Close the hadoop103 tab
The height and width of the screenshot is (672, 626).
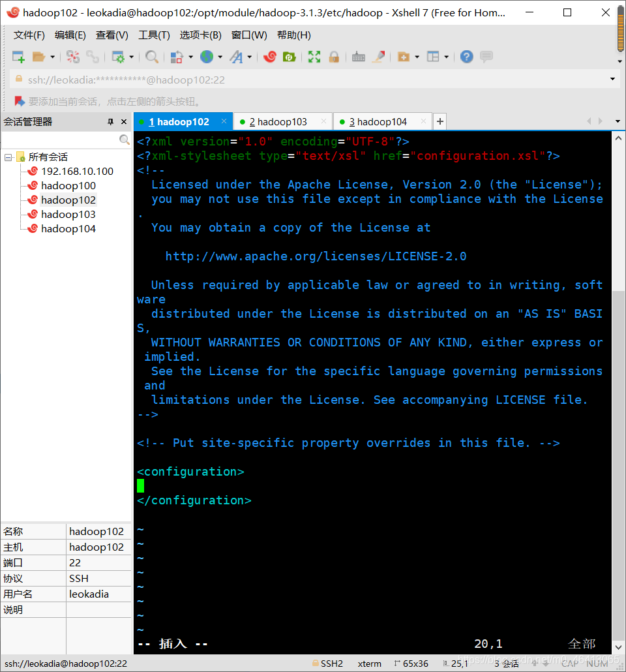(323, 121)
